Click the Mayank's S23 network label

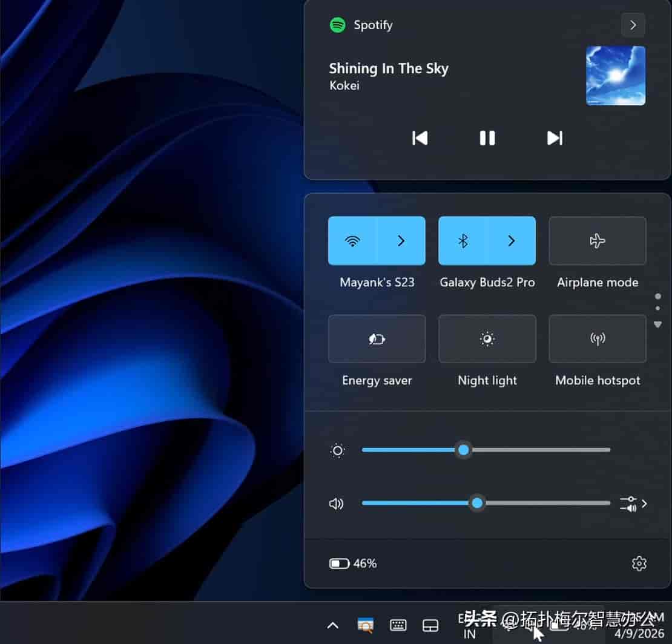point(377,283)
